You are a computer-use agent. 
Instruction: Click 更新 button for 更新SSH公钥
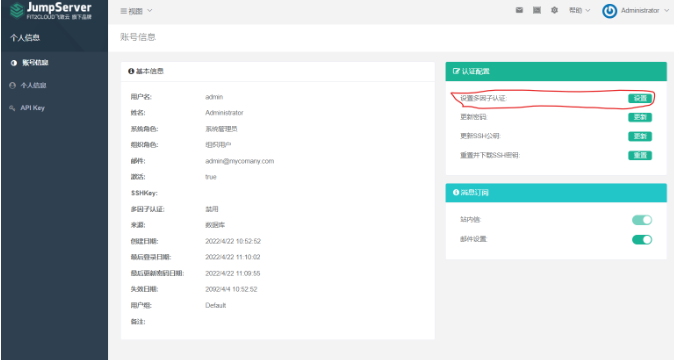tap(640, 137)
